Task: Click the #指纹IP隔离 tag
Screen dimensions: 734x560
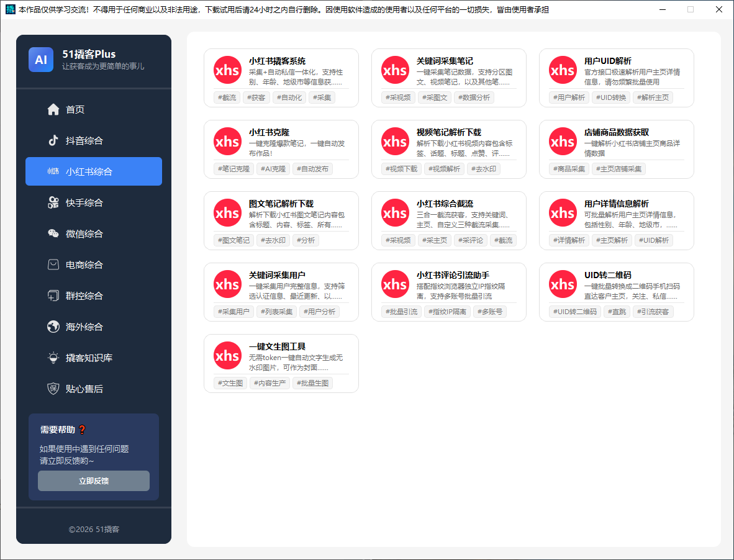Action: pos(447,312)
